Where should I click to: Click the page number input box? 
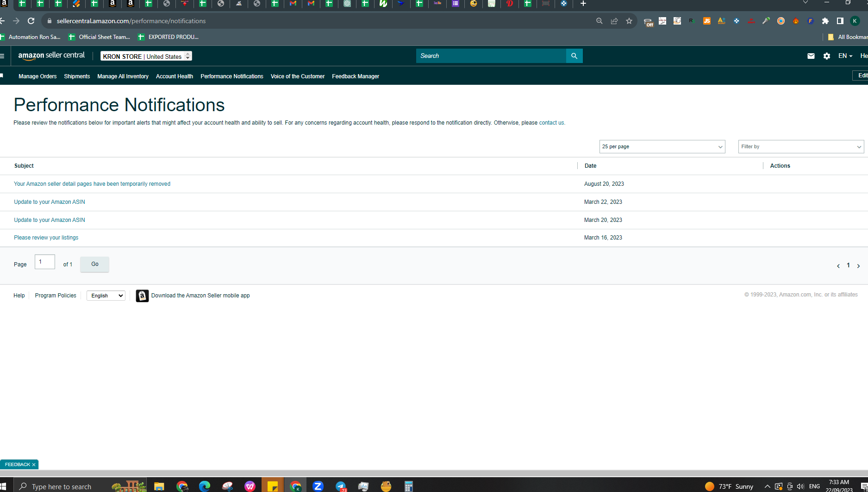point(45,262)
